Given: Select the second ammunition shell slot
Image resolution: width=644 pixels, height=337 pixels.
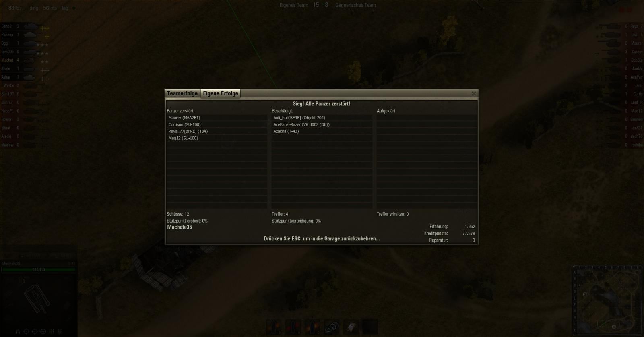Looking at the screenshot, I should click(x=293, y=327).
